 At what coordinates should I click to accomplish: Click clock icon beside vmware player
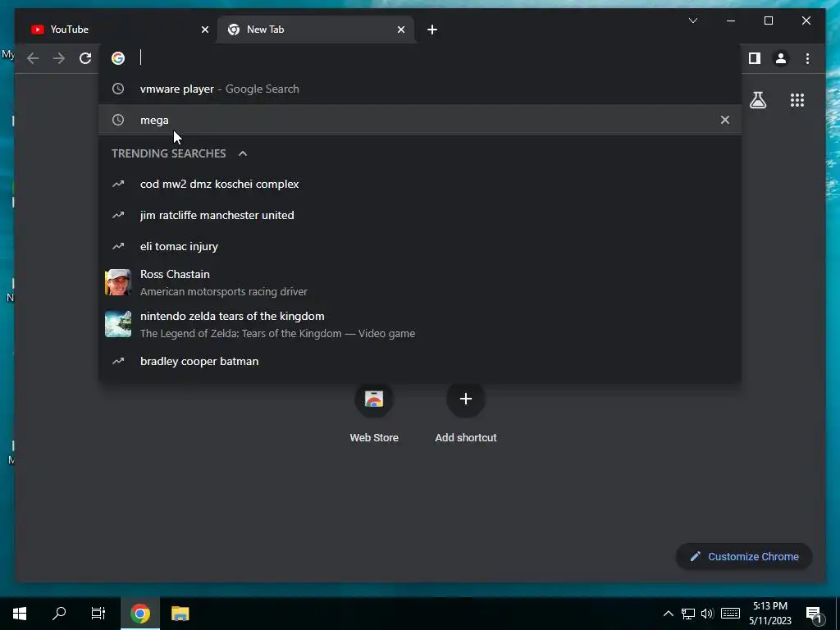pos(118,89)
